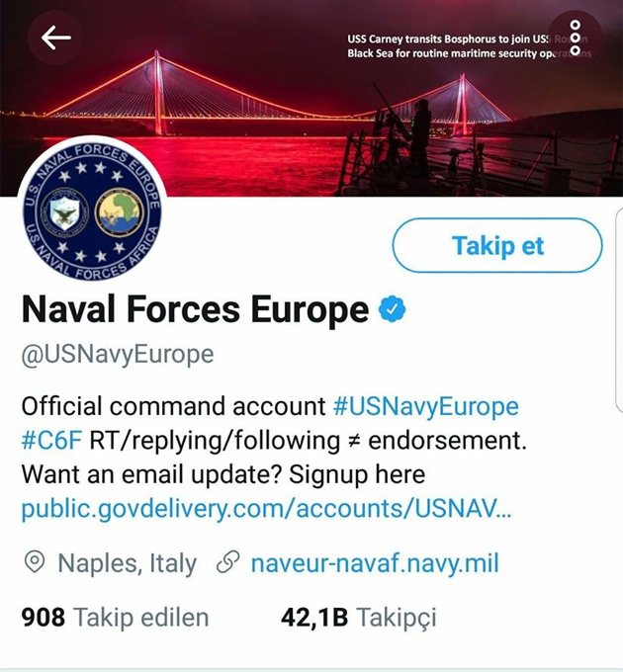Show the 42,1B Takipçi list

pos(358,618)
